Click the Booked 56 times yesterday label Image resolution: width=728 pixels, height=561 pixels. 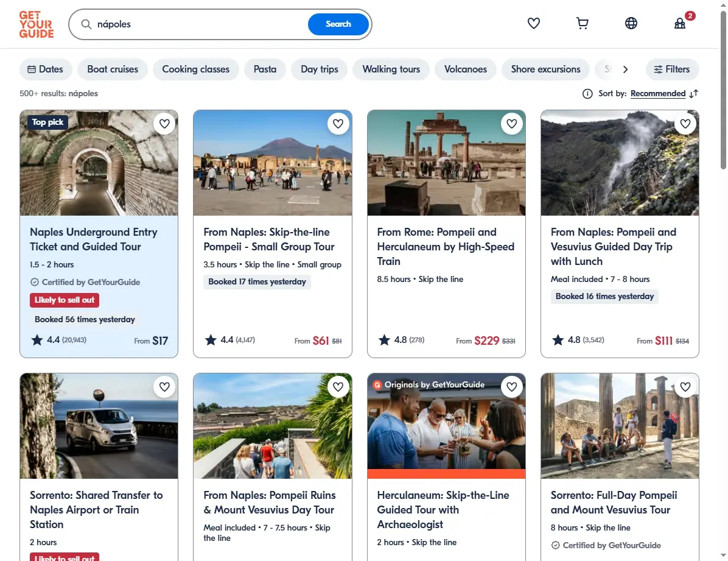(x=85, y=319)
